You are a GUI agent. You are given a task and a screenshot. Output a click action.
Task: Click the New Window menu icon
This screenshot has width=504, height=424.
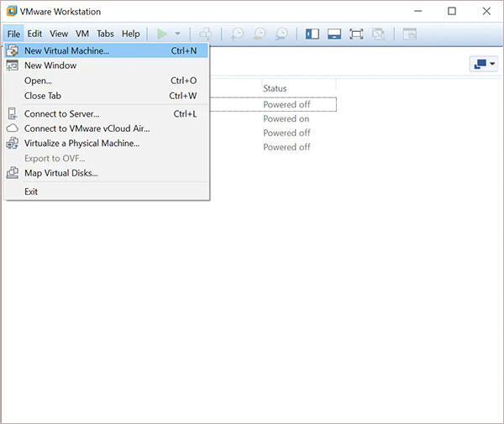(13, 65)
